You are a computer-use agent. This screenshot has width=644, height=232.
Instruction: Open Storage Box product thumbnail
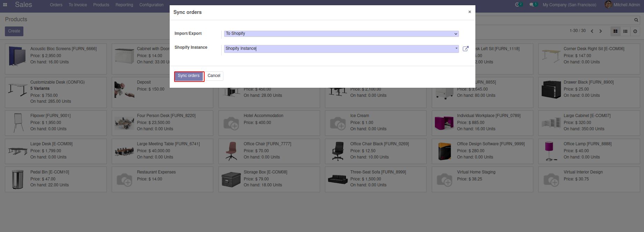point(231,179)
